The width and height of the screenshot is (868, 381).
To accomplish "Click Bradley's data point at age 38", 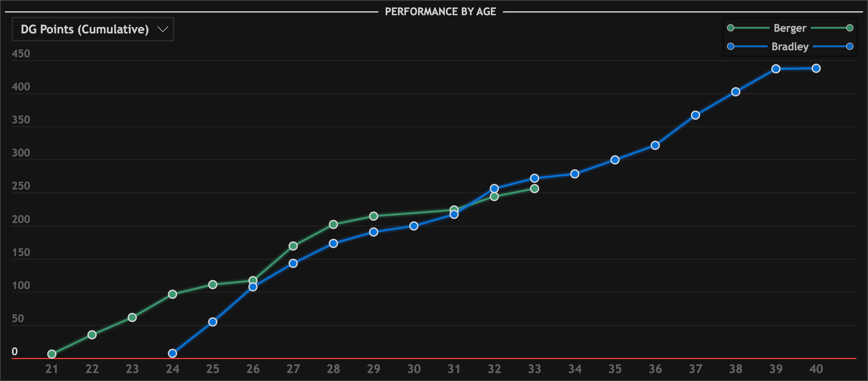I will [x=736, y=92].
